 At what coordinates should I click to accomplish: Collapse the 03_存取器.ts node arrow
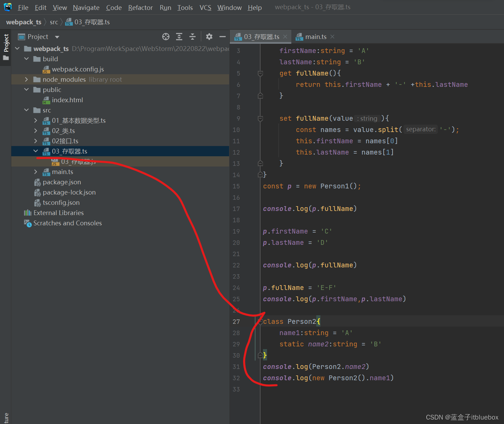click(x=36, y=151)
